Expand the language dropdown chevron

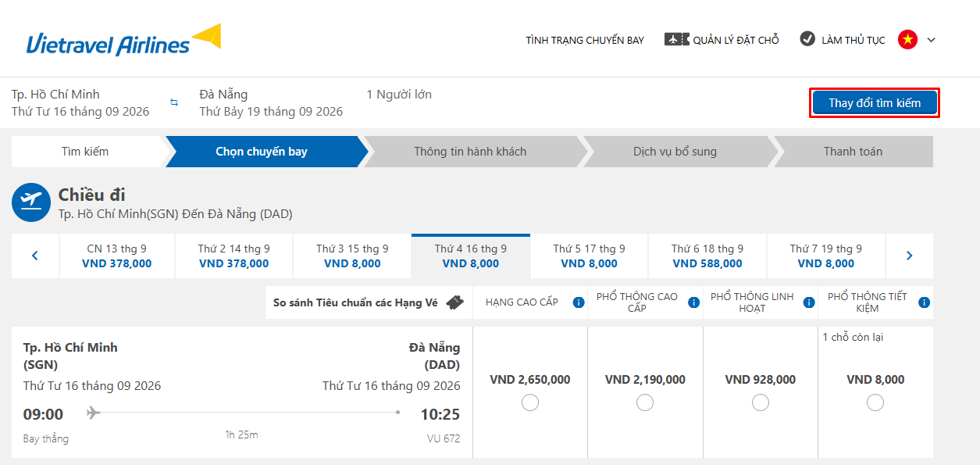(931, 40)
